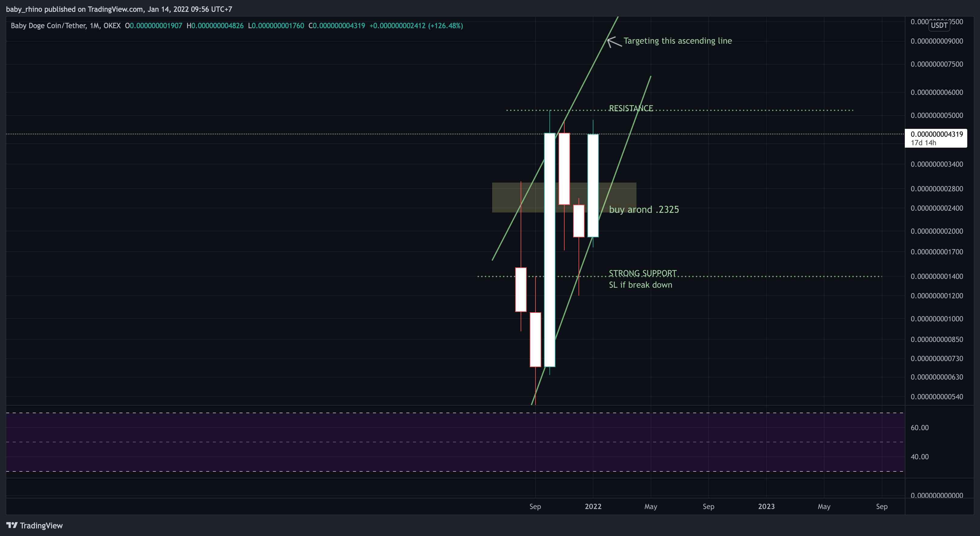Click the 0.000000001400 price axis label
Screen dimensions: 980x536
point(937,276)
